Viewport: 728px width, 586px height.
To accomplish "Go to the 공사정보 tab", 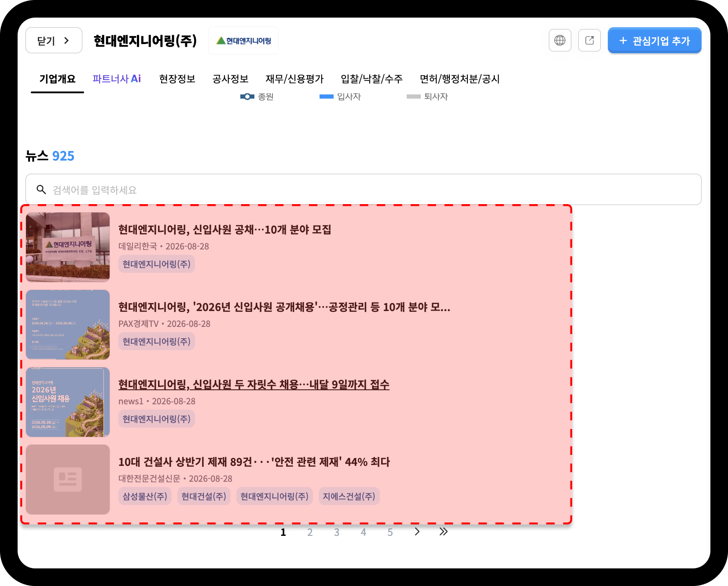I will click(230, 79).
